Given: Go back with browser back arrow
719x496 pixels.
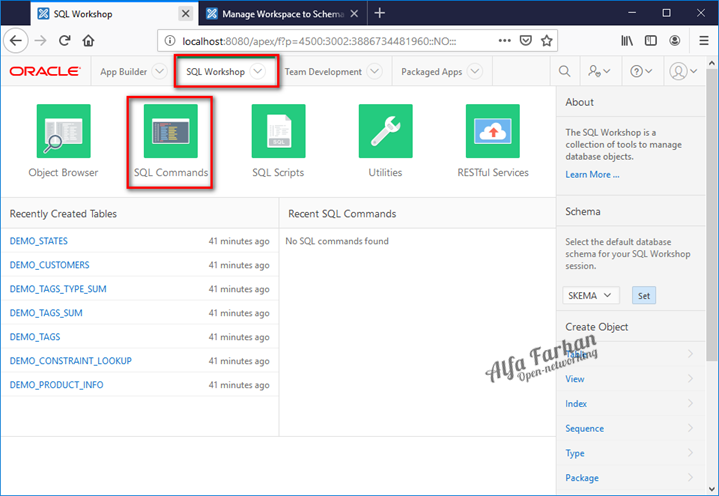Looking at the screenshot, I should pyautogui.click(x=16, y=41).
